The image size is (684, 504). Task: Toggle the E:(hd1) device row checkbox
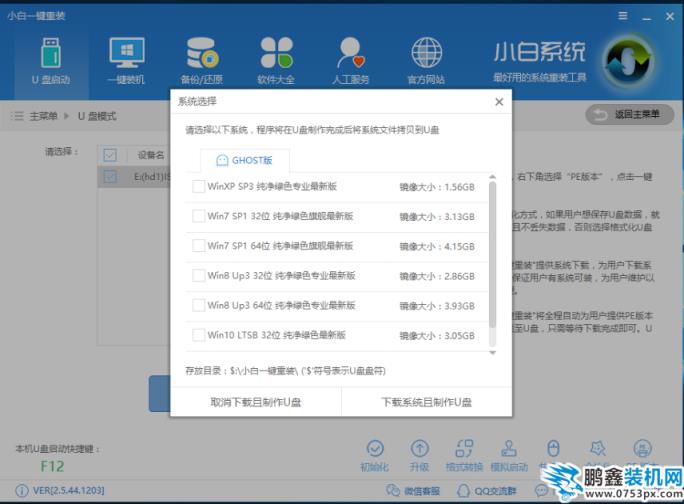(110, 177)
